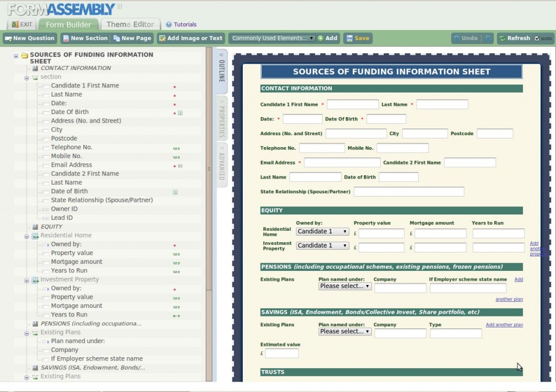Open the Tutorials link

click(181, 24)
